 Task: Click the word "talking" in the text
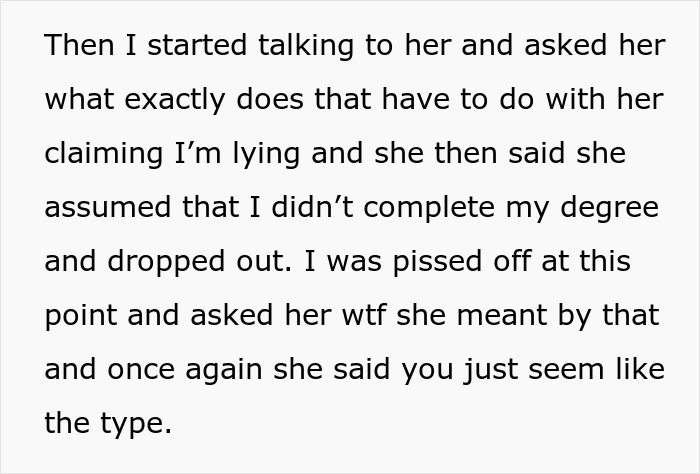click(306, 46)
